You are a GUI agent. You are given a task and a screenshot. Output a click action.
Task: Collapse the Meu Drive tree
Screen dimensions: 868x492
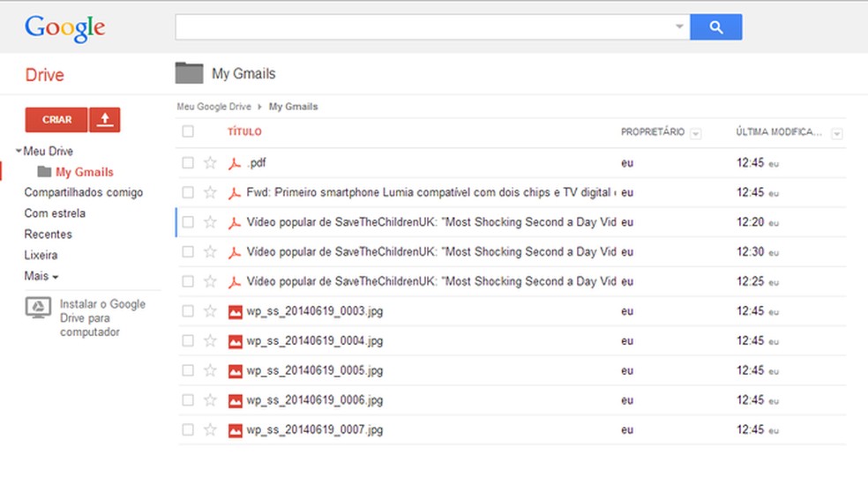click(x=19, y=151)
